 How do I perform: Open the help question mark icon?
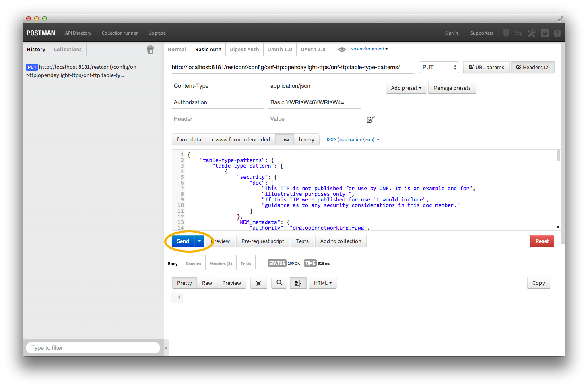pos(557,33)
